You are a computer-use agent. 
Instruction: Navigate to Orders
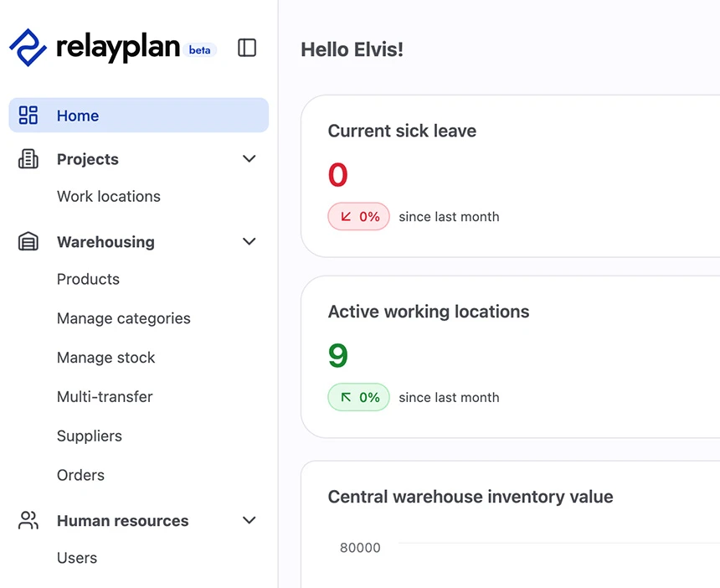(81, 475)
